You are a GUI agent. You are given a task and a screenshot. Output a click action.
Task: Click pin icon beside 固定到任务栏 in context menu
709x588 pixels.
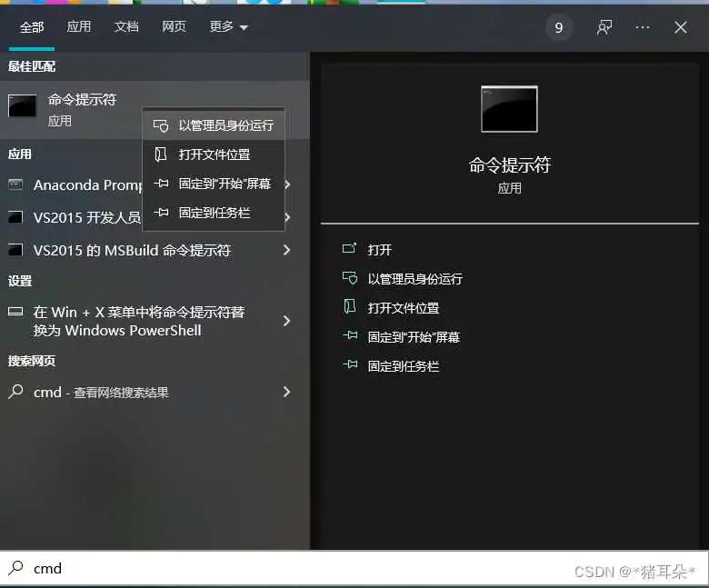161,212
